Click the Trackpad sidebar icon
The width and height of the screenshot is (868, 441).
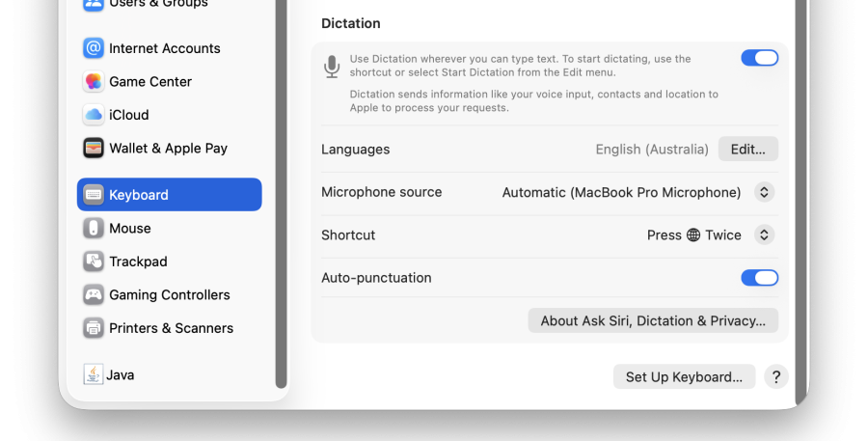click(93, 261)
